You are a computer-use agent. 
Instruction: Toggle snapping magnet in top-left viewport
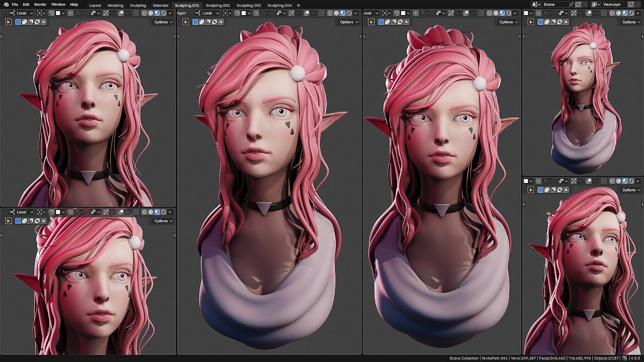(x=51, y=13)
